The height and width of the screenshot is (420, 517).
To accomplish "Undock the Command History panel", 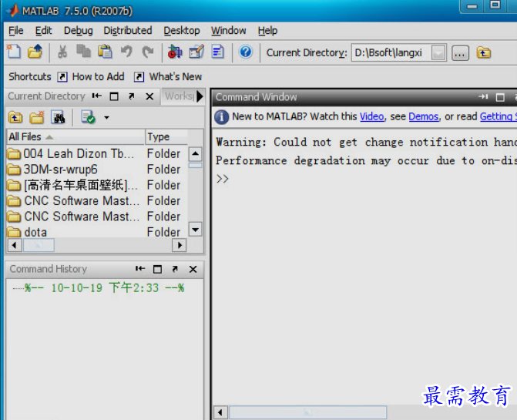I will point(175,269).
